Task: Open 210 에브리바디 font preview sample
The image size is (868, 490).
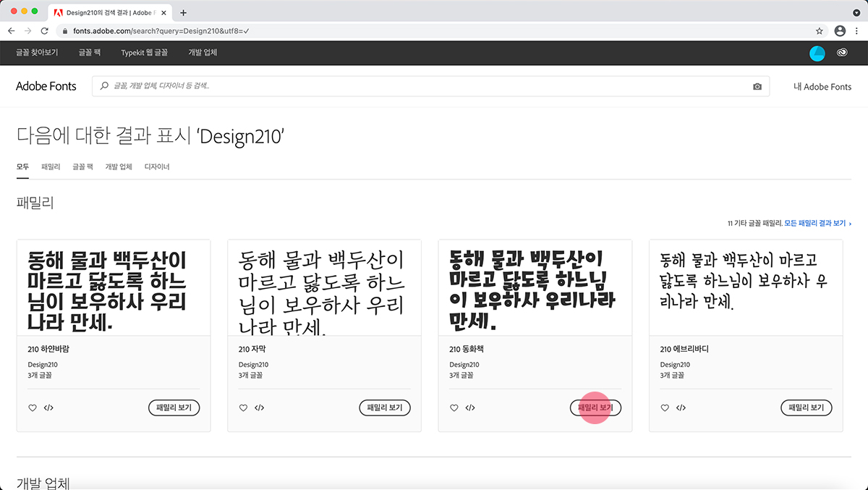Action: [746, 288]
